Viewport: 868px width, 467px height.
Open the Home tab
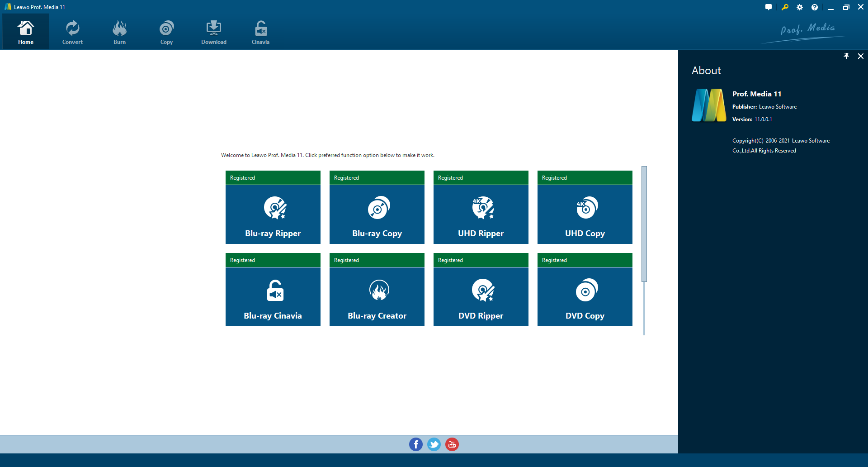coord(26,32)
